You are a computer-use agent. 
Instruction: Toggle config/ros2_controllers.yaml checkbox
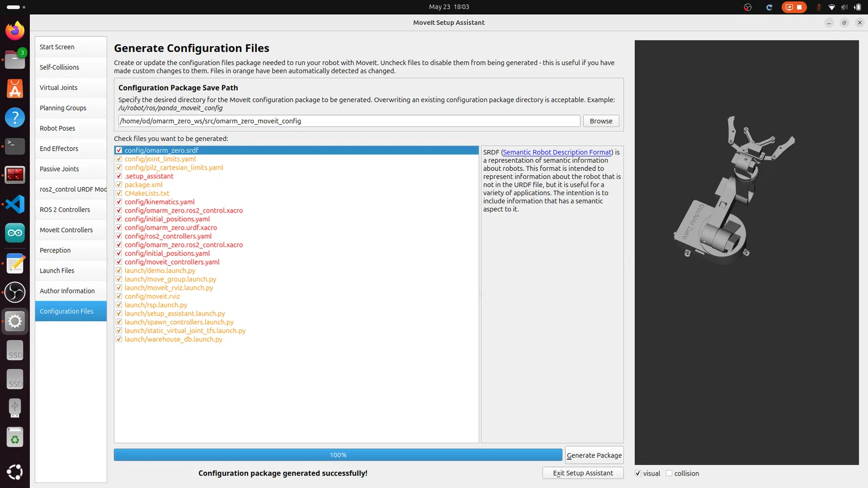[x=119, y=236]
